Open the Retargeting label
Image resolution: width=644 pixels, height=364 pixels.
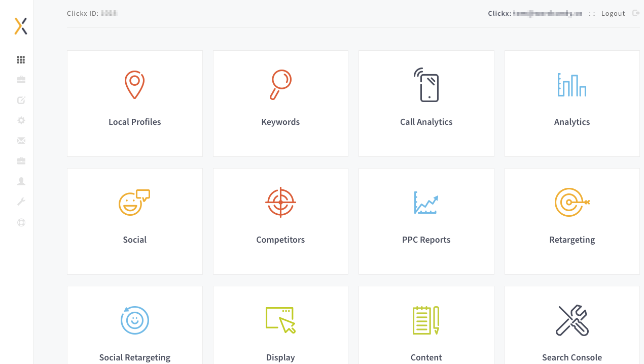tap(572, 240)
